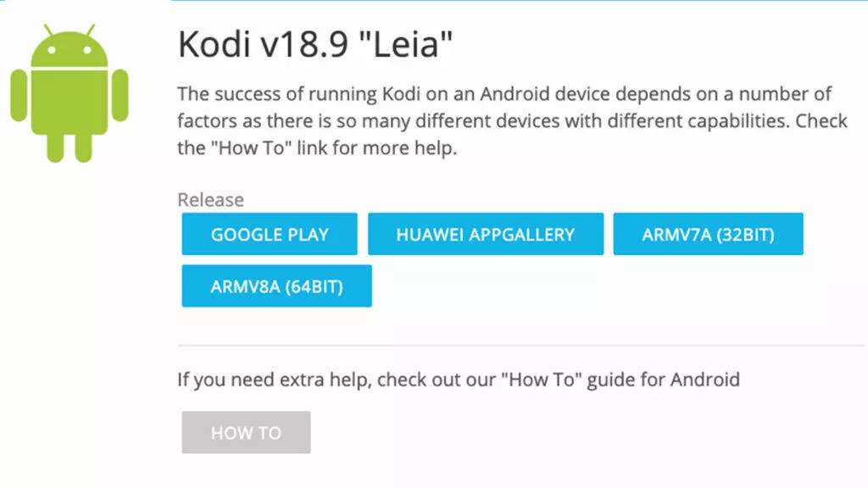Choose the Huawei AppGallery download

(x=486, y=234)
